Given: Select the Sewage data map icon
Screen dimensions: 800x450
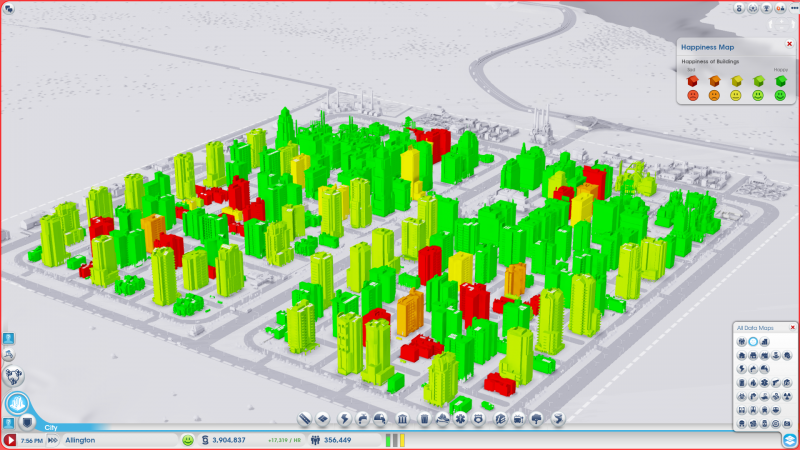Looking at the screenshot, I should 764,369.
